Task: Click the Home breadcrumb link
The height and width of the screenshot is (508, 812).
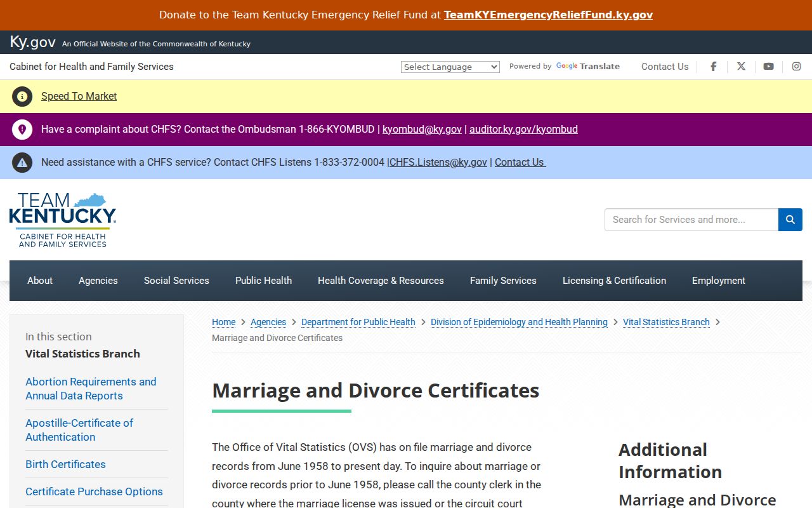Action: (223, 322)
